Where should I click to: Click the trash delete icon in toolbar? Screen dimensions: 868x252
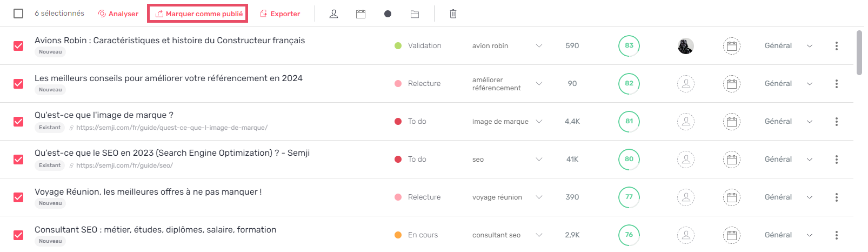pos(453,14)
